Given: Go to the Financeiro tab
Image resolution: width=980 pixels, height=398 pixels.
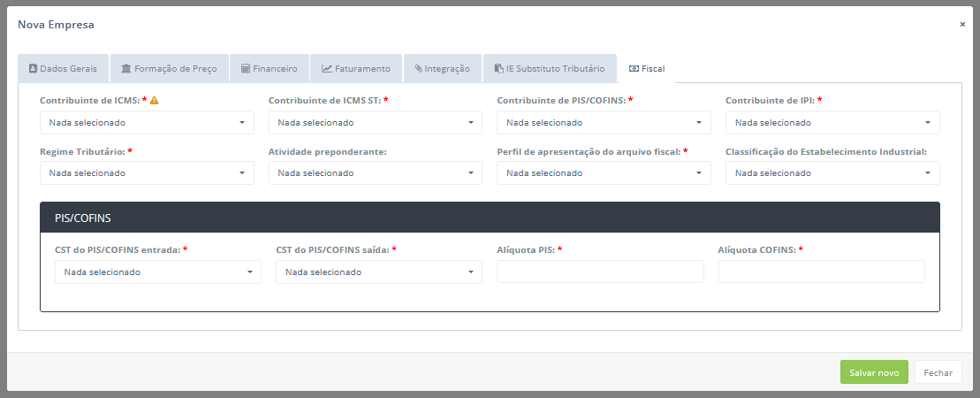Looking at the screenshot, I should 270,68.
